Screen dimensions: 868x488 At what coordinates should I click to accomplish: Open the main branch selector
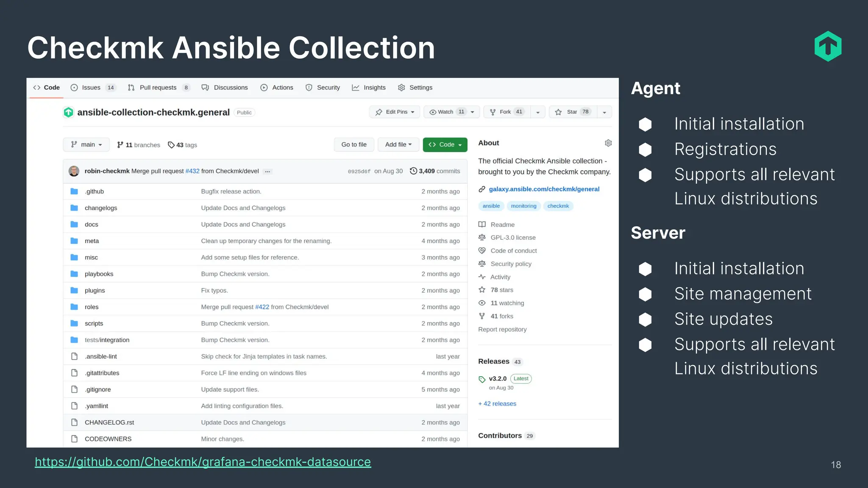86,144
